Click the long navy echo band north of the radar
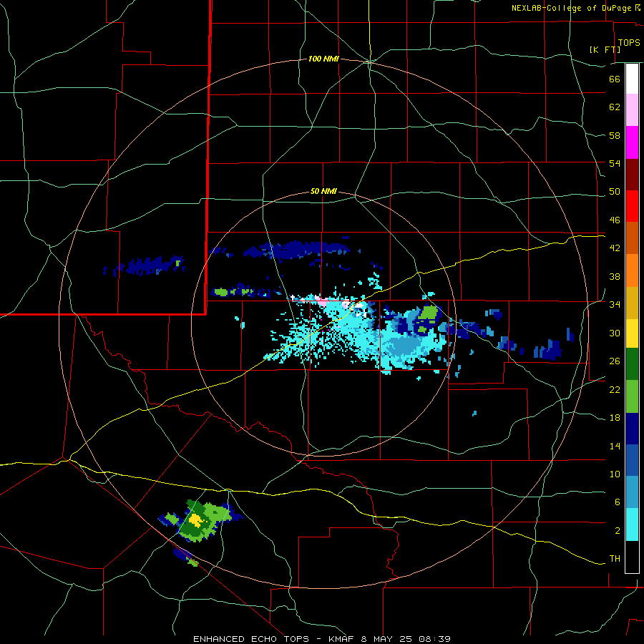The height and width of the screenshot is (644, 644). coord(296,250)
